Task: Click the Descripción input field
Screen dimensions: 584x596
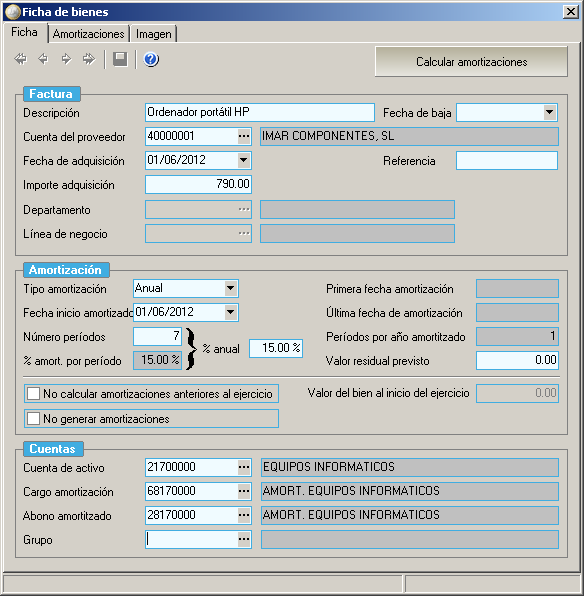Action: (260, 112)
